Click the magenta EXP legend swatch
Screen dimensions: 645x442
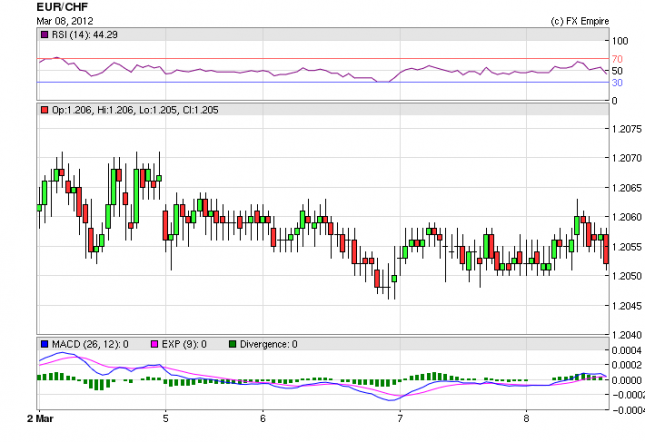pyautogui.click(x=154, y=344)
